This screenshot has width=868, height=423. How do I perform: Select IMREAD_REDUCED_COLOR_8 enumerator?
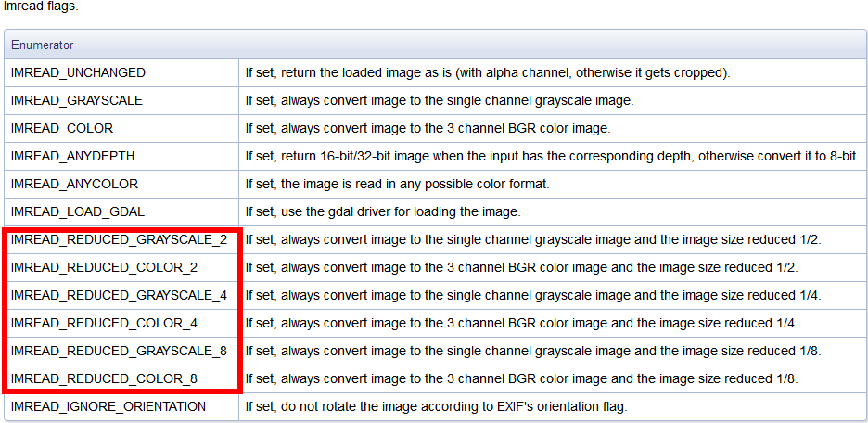pos(104,378)
